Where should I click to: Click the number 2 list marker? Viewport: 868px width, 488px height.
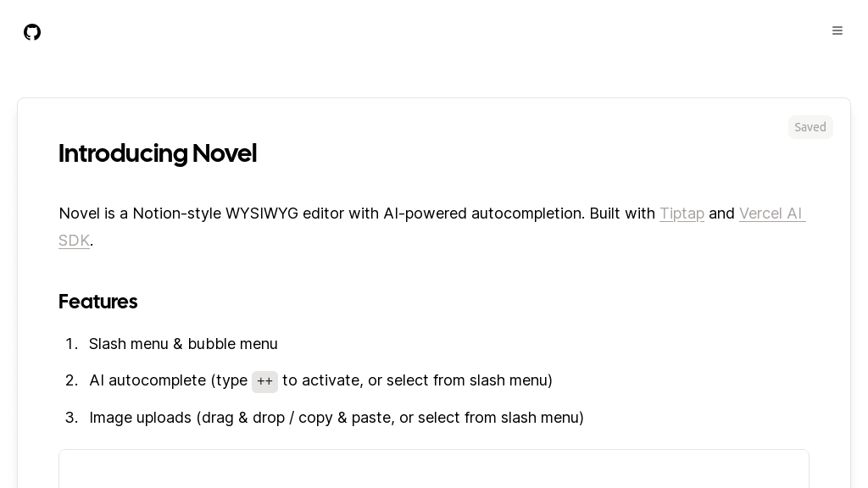(x=71, y=380)
